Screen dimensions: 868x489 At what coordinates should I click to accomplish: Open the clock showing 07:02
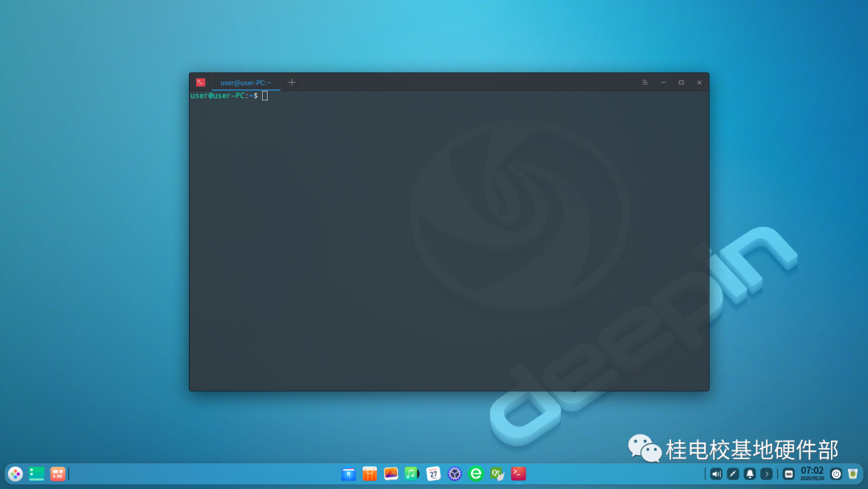pos(812,474)
